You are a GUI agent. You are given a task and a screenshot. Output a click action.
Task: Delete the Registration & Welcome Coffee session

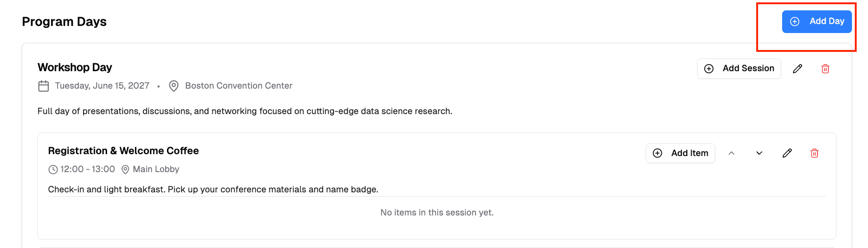point(814,153)
